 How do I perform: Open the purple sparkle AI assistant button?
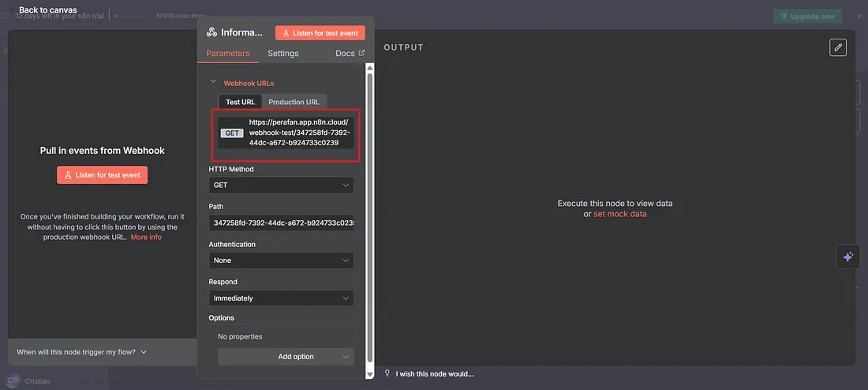coord(848,257)
